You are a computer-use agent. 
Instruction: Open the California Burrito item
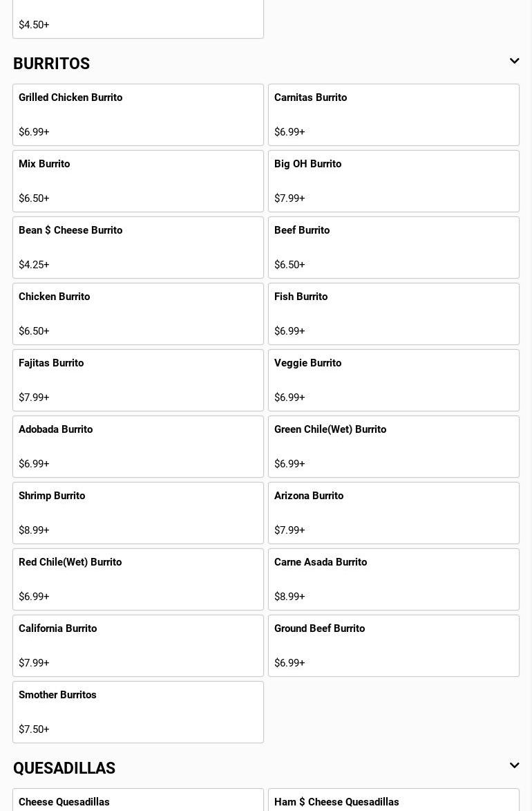click(x=138, y=646)
